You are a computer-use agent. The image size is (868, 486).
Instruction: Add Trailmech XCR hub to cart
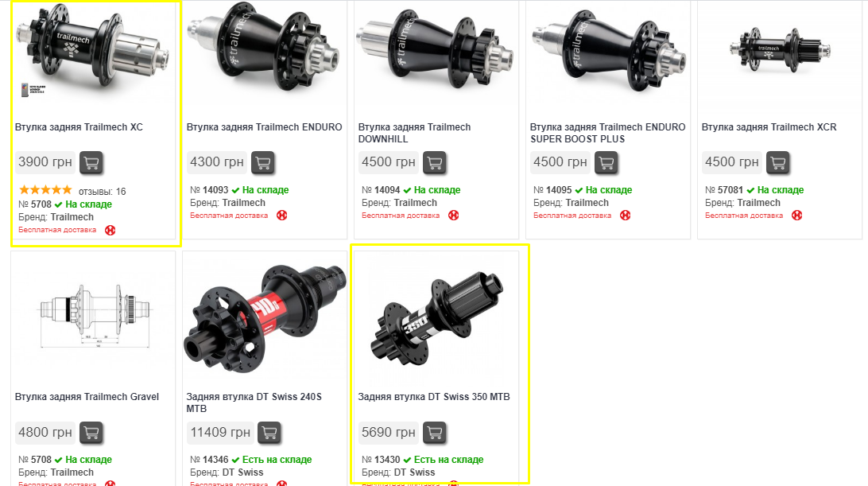[777, 162]
